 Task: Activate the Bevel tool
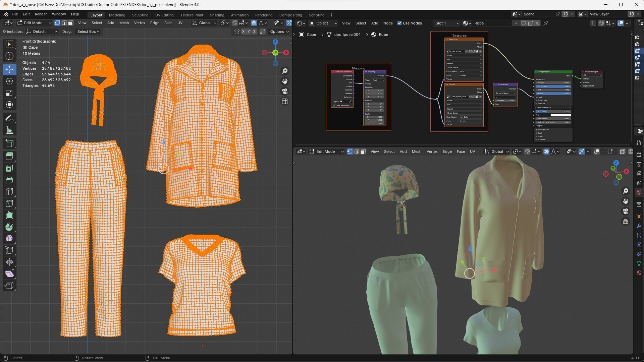pyautogui.click(x=9, y=180)
